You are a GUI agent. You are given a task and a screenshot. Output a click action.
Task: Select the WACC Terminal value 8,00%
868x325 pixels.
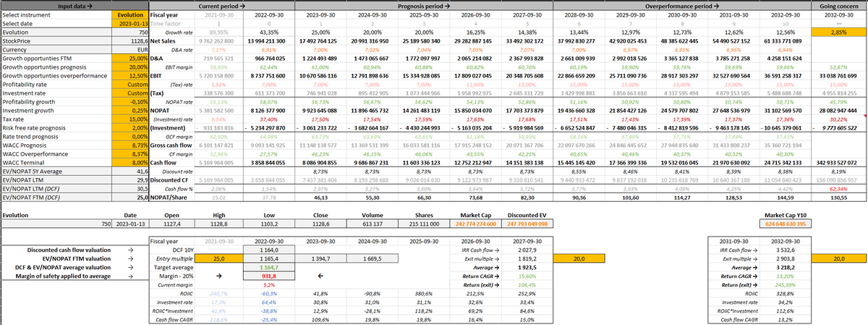131,163
